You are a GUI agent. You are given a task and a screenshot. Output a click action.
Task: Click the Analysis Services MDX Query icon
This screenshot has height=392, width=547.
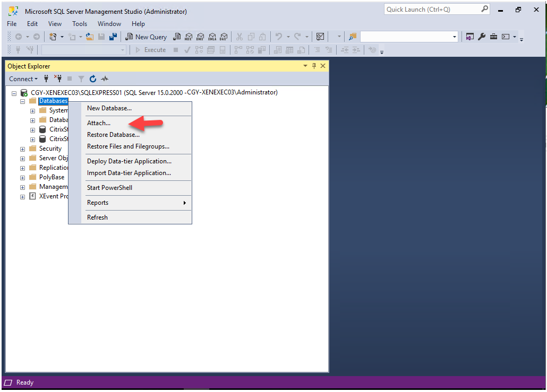pos(188,37)
